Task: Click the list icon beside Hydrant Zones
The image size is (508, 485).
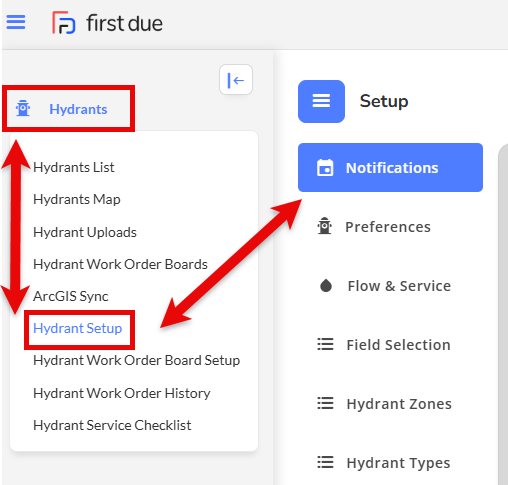Action: tap(325, 403)
